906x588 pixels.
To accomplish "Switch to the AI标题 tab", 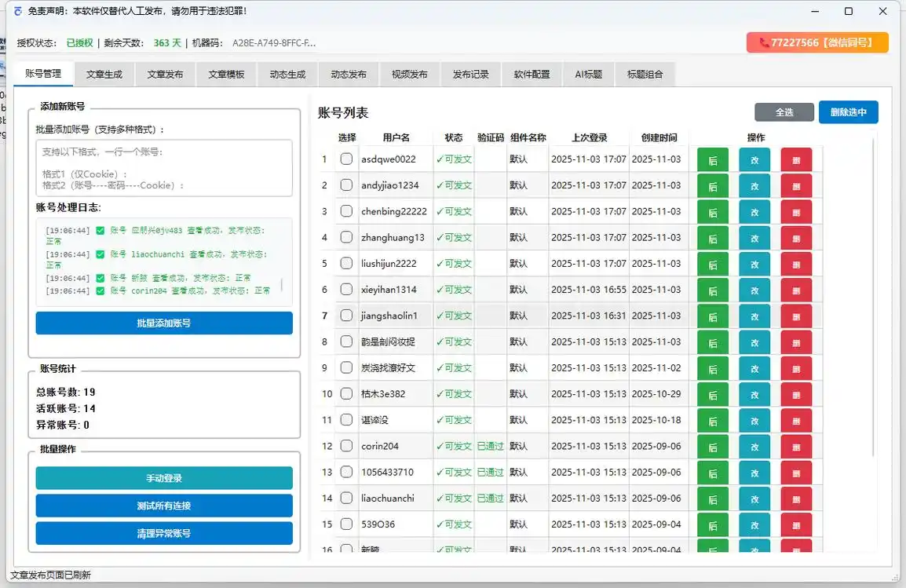I will pyautogui.click(x=588, y=74).
